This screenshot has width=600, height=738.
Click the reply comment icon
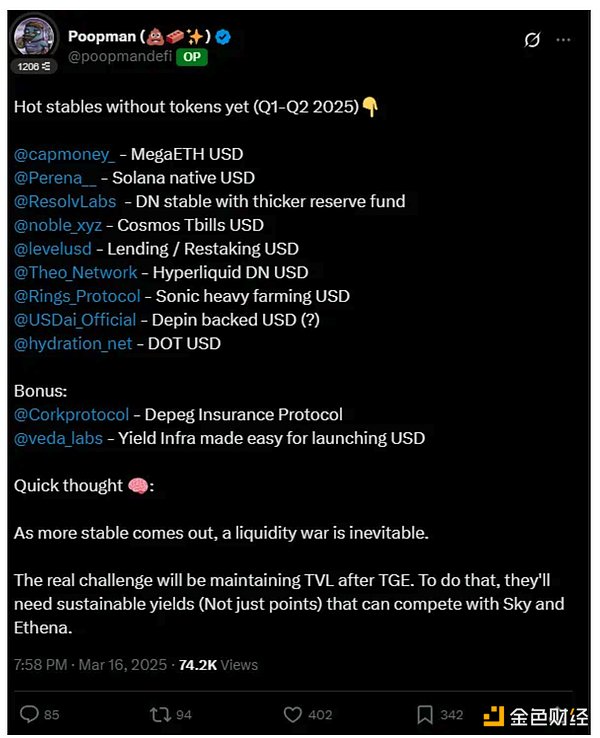coord(30,714)
